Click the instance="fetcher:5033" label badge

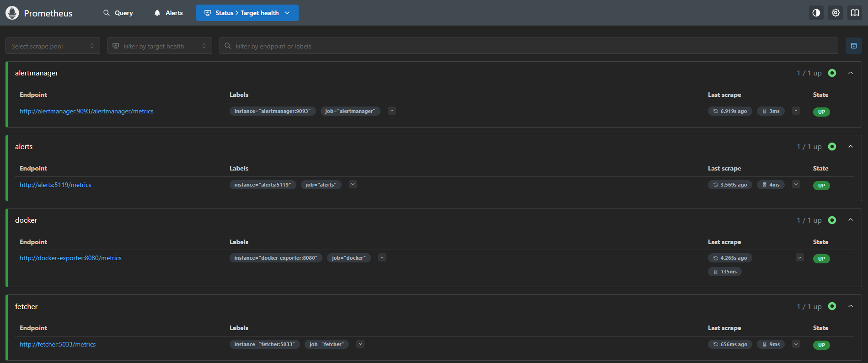tap(265, 344)
